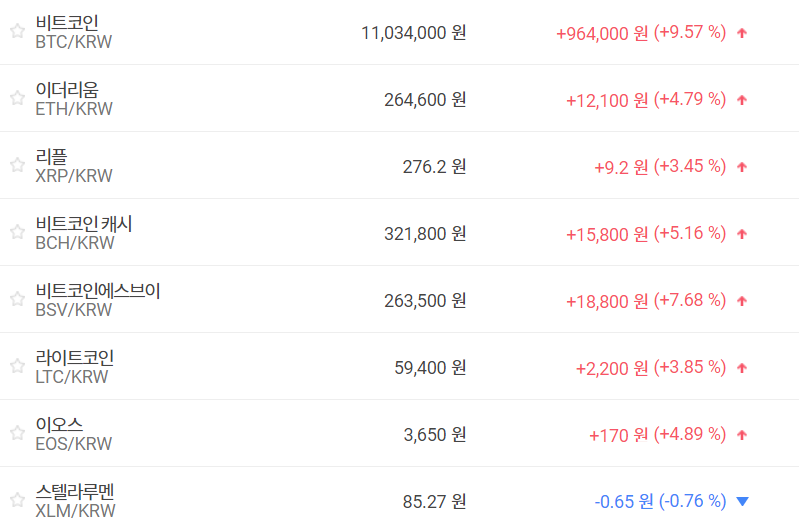The height and width of the screenshot is (532, 799).
Task: Click EOS +170 원 change value
Action: tap(619, 434)
